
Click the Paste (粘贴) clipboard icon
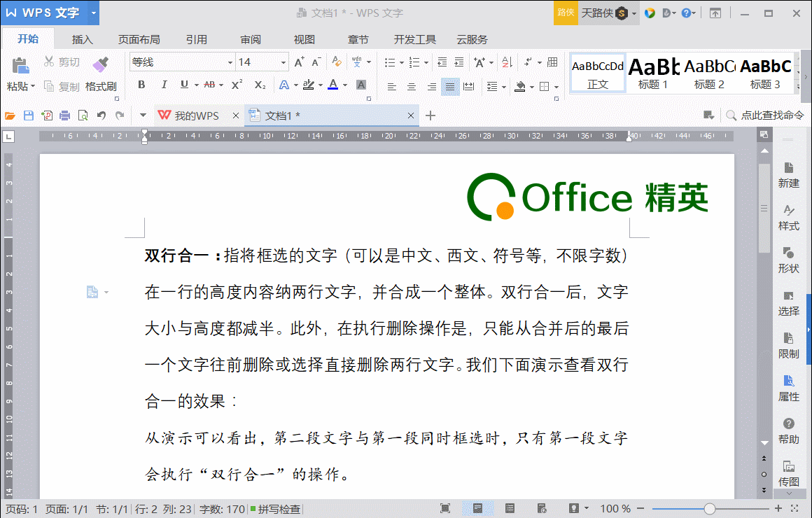pos(20,66)
